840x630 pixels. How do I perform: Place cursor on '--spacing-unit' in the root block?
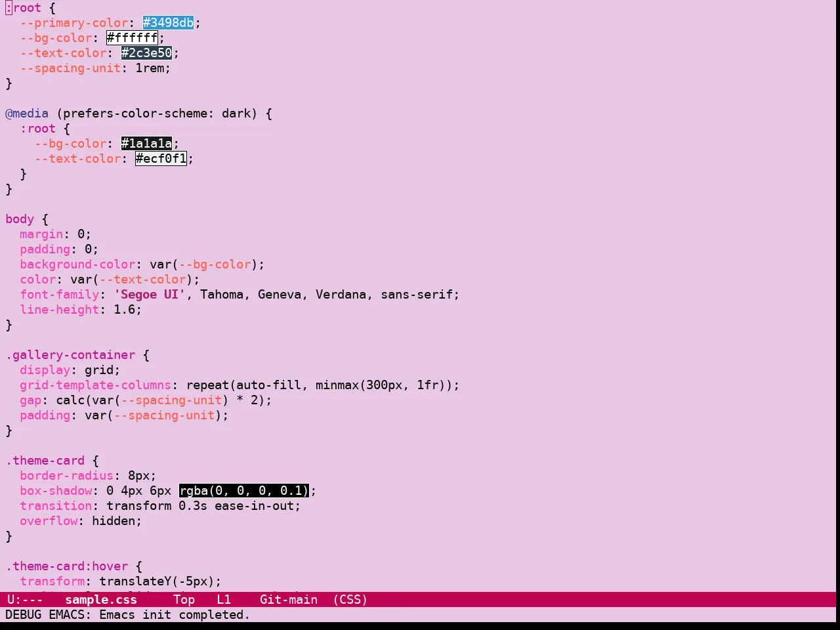[x=70, y=68]
